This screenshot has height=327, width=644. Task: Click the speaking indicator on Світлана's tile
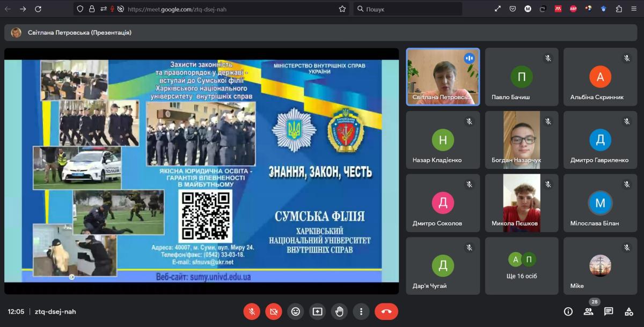coord(470,58)
